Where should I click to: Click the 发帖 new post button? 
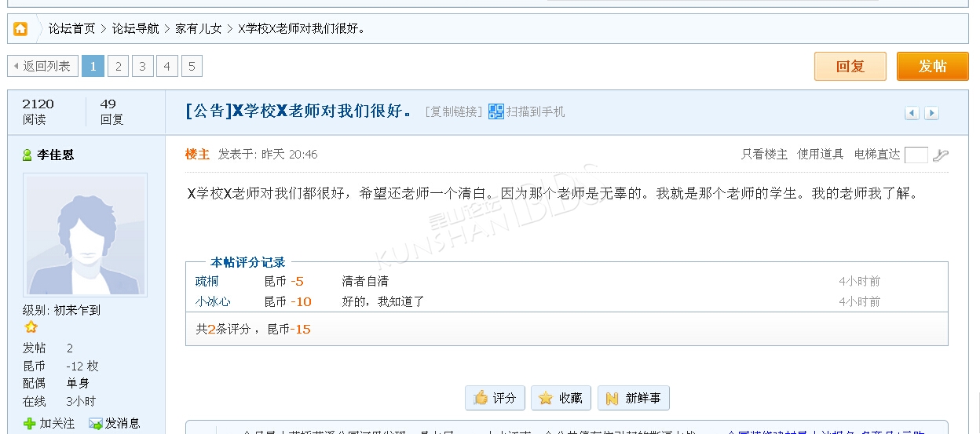pyautogui.click(x=932, y=67)
